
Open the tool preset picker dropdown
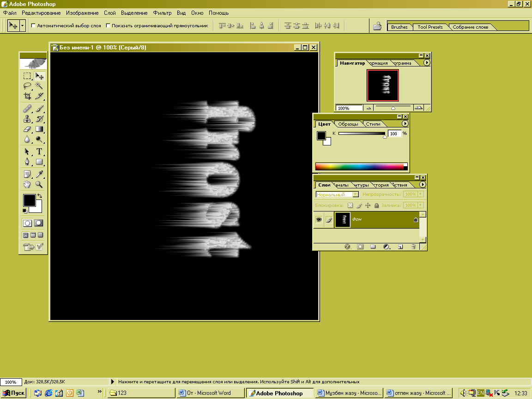coord(23,25)
